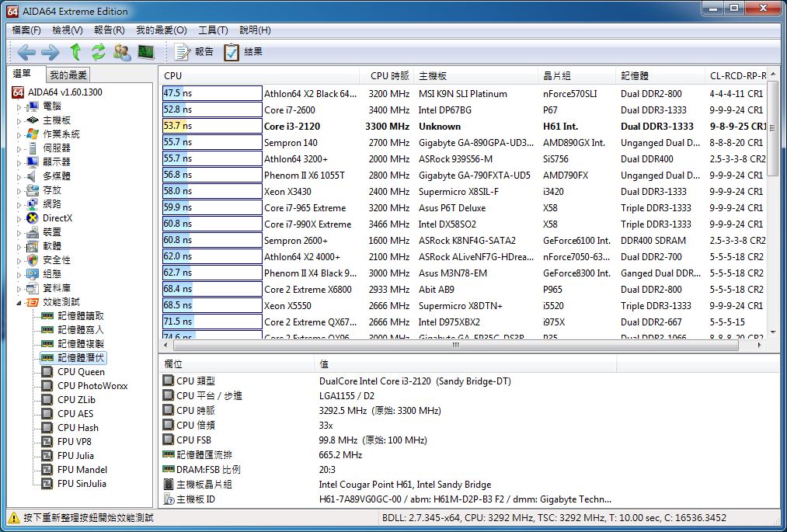Select the Core i7-2600 result row
This screenshot has height=532, width=787.
(x=463, y=110)
